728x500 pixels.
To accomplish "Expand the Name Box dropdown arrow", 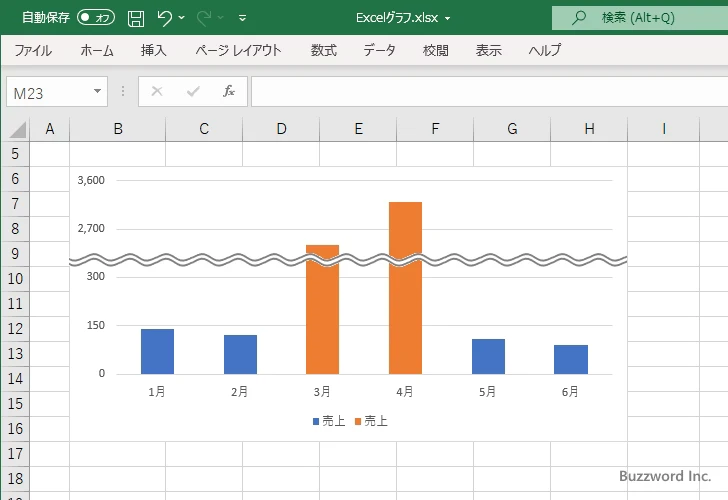I will (x=98, y=92).
